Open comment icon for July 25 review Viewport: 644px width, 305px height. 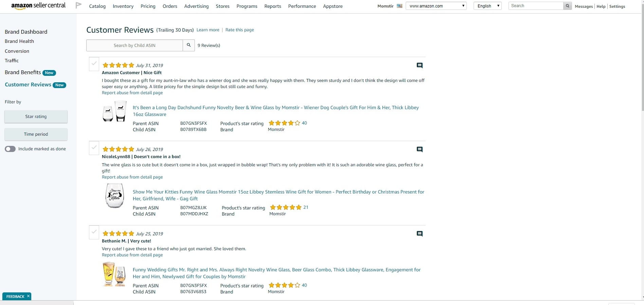tap(420, 234)
